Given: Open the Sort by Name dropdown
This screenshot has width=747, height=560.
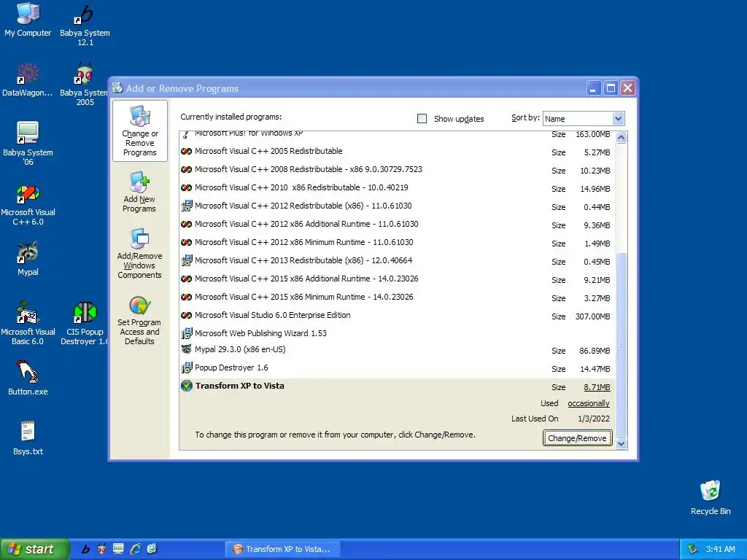Looking at the screenshot, I should (618, 119).
